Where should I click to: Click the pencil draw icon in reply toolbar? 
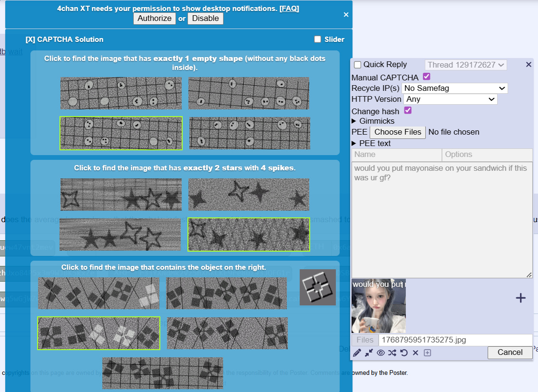coord(357,353)
